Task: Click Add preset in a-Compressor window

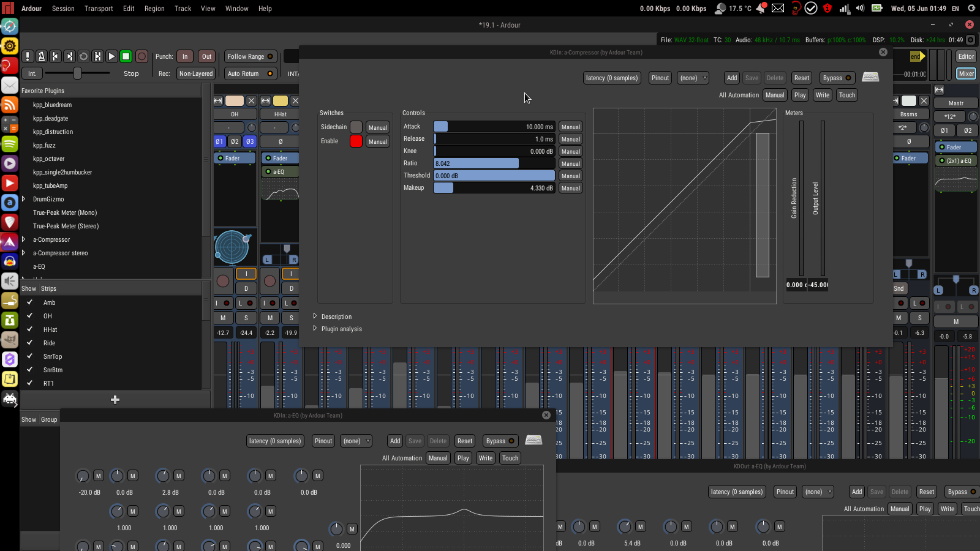Action: 732,78
